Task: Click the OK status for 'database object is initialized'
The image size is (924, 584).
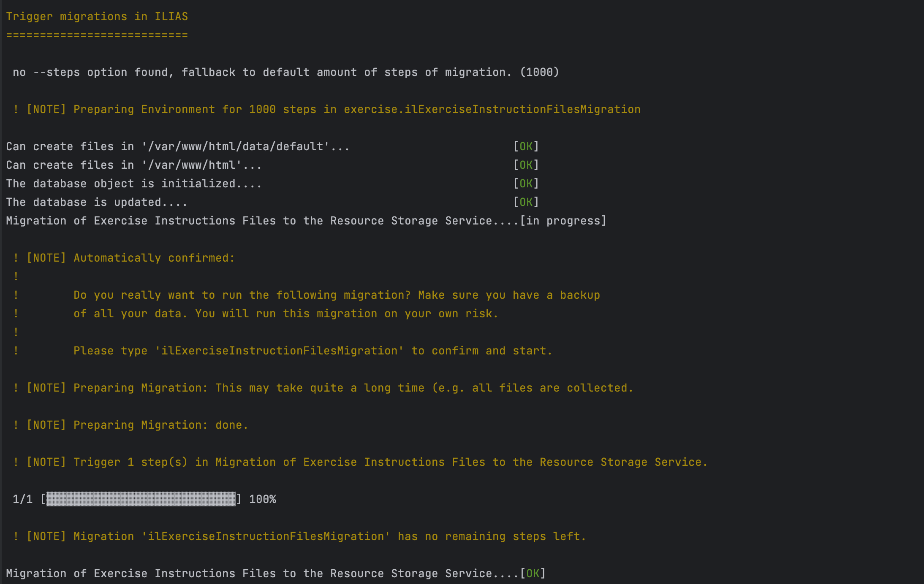Action: [x=526, y=184]
